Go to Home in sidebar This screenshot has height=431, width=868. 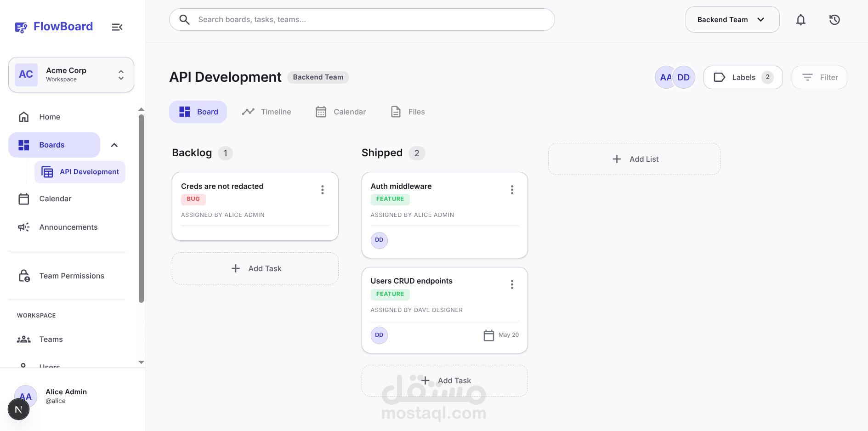coord(67,117)
